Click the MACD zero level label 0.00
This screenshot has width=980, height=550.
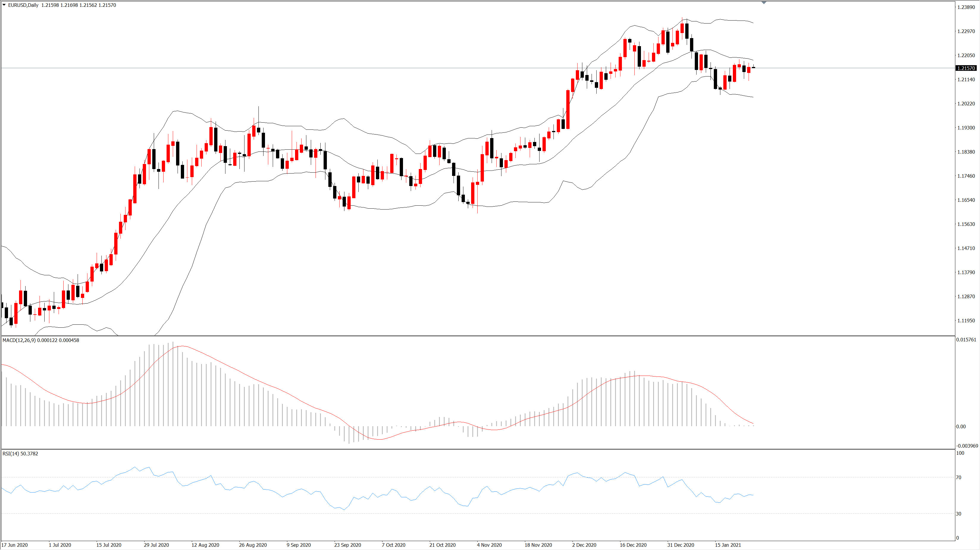coord(961,427)
